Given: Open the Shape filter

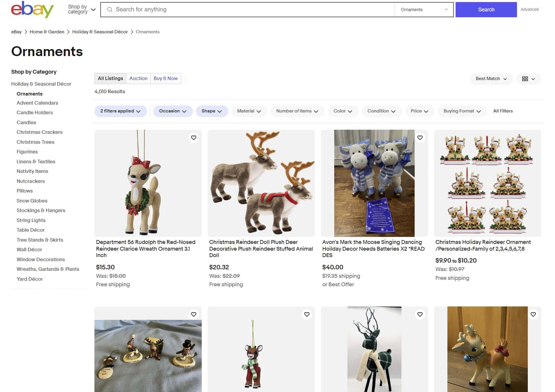Looking at the screenshot, I should pos(212,111).
